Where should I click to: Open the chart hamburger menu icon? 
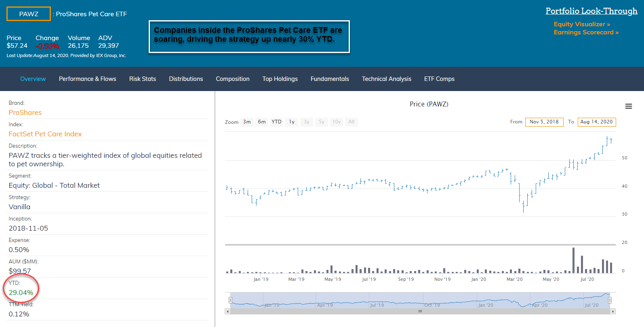click(x=628, y=106)
